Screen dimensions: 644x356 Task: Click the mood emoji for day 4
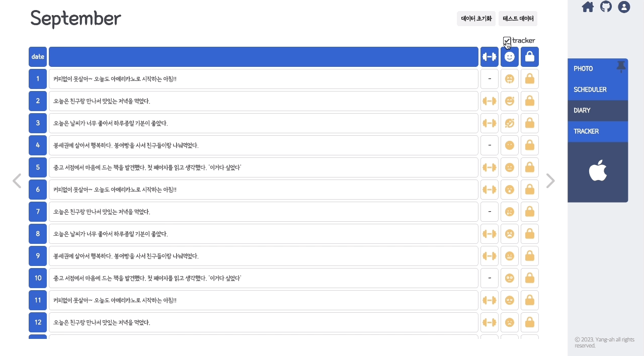coord(510,145)
